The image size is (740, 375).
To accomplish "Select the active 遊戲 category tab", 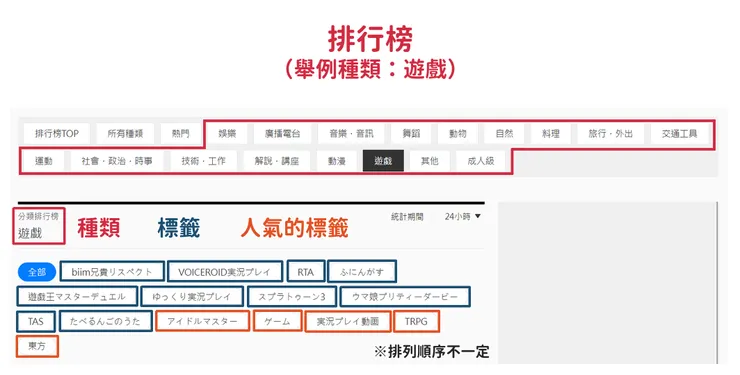I will (x=383, y=161).
